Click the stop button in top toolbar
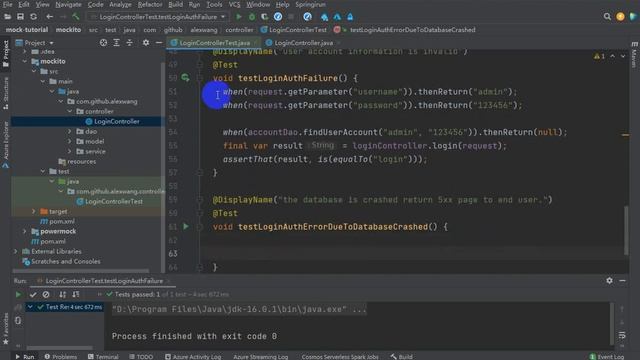Viewport: 640px width, 360px height. 291,17
